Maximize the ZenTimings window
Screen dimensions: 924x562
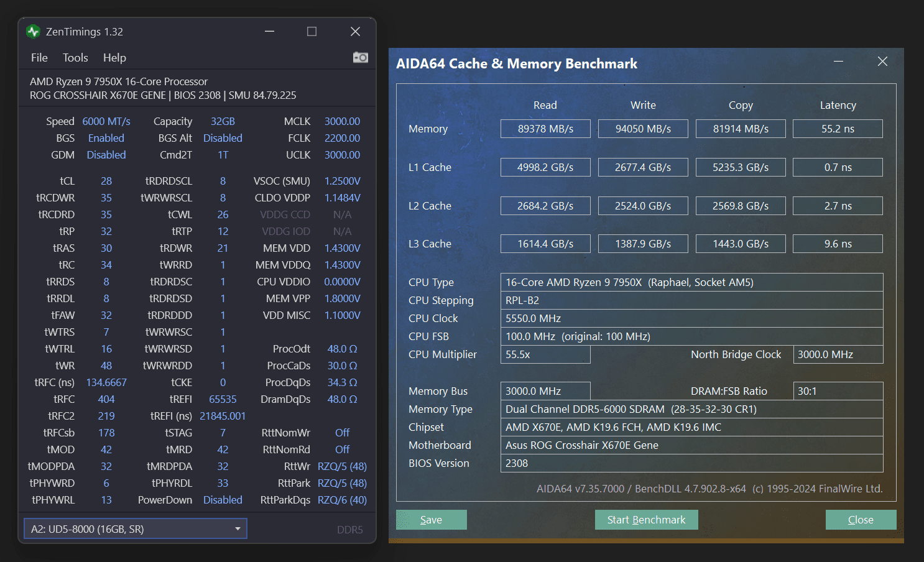click(x=312, y=31)
